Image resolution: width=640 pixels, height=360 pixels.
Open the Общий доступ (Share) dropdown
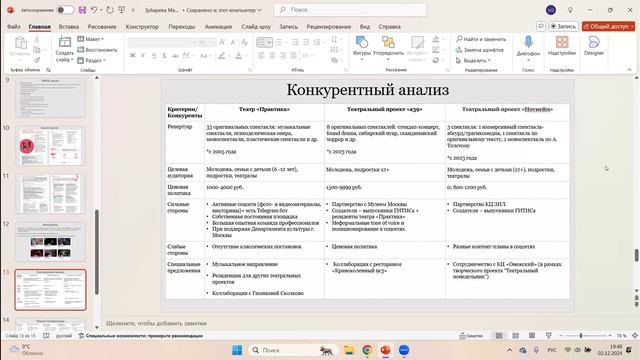[x=609, y=26]
